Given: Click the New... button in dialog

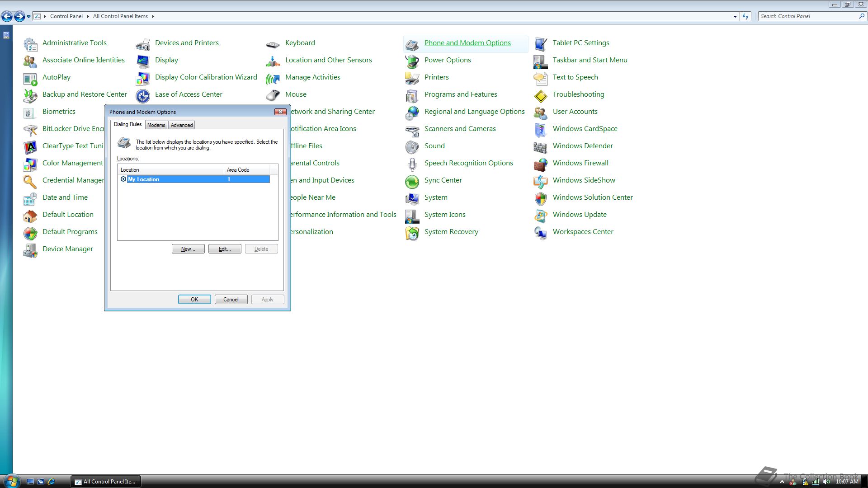Looking at the screenshot, I should coord(188,249).
